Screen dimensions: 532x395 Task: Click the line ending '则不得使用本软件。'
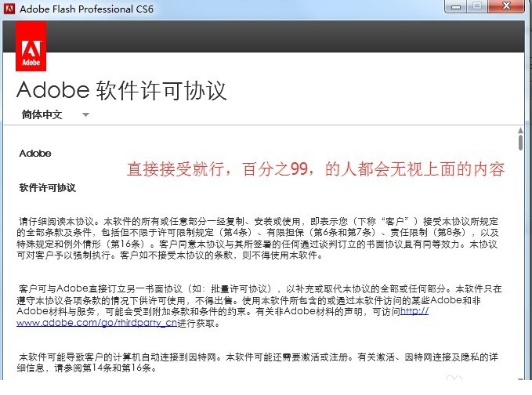pyautogui.click(x=170, y=255)
